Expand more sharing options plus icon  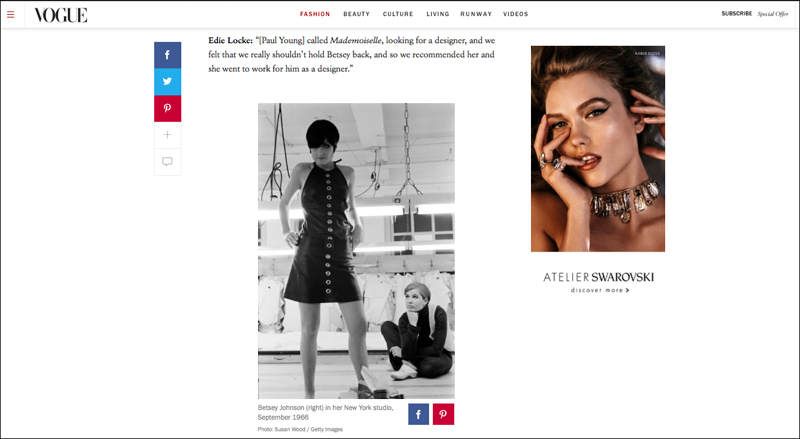[x=167, y=135]
